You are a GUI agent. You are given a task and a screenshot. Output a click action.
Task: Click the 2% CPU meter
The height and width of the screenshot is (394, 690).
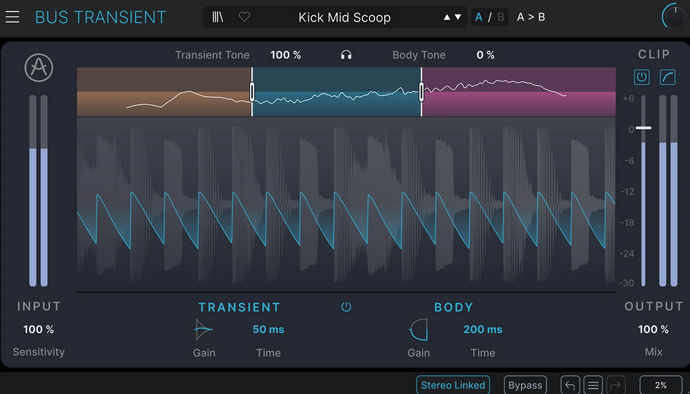pos(661,385)
